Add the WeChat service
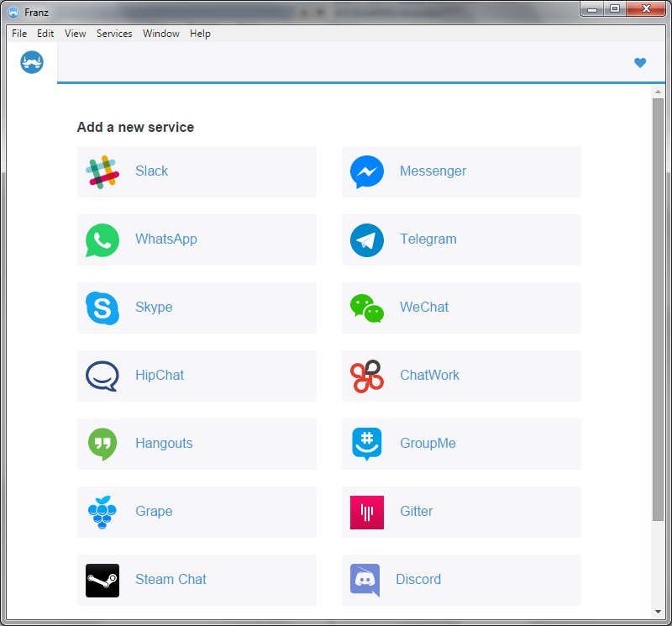672x626 pixels. point(461,308)
